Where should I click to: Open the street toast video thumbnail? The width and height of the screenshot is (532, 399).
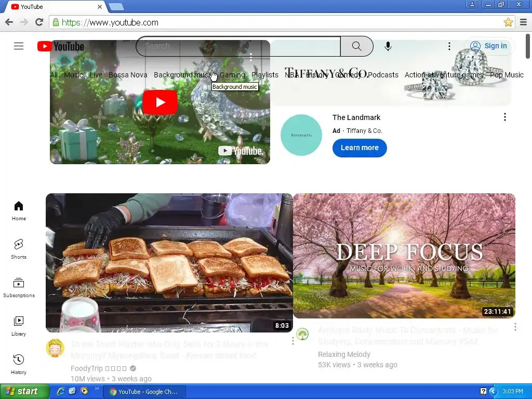click(x=169, y=262)
